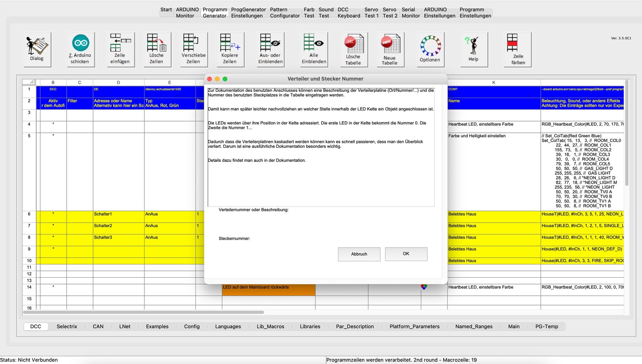The height and width of the screenshot is (364, 642).
Task: Open the Help icon
Action: tap(473, 49)
